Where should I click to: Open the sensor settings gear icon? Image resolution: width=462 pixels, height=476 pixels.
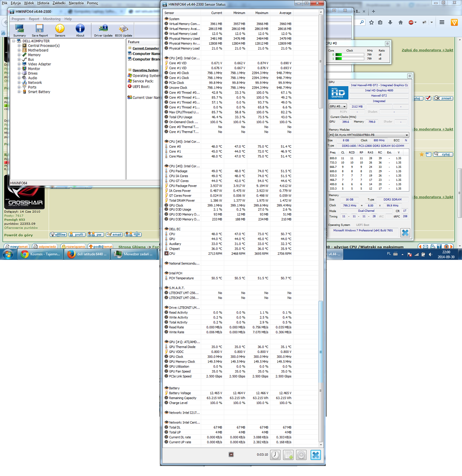[301, 455]
